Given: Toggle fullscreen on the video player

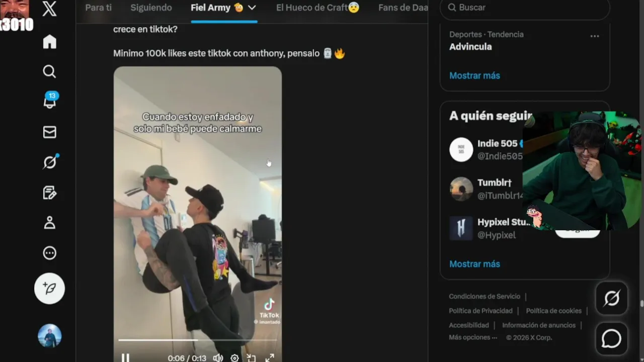Looking at the screenshot, I should [x=270, y=358].
